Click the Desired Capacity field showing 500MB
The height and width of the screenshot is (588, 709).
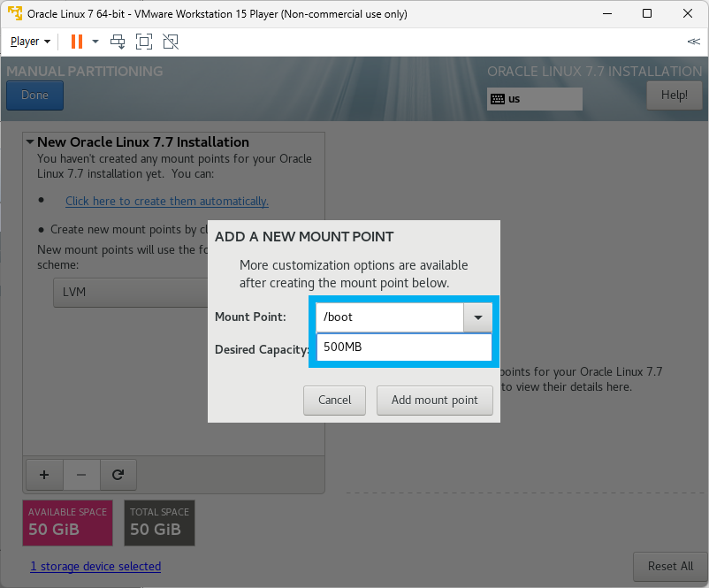(x=404, y=347)
